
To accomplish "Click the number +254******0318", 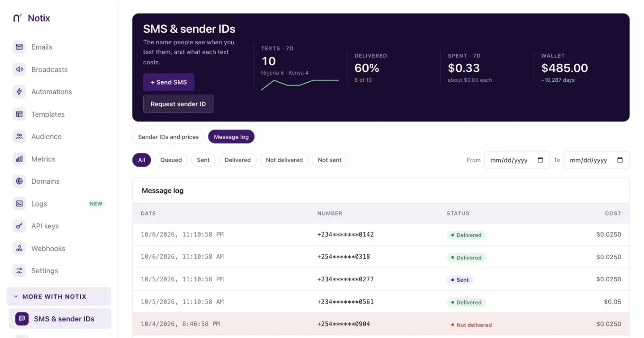I will [343, 257].
